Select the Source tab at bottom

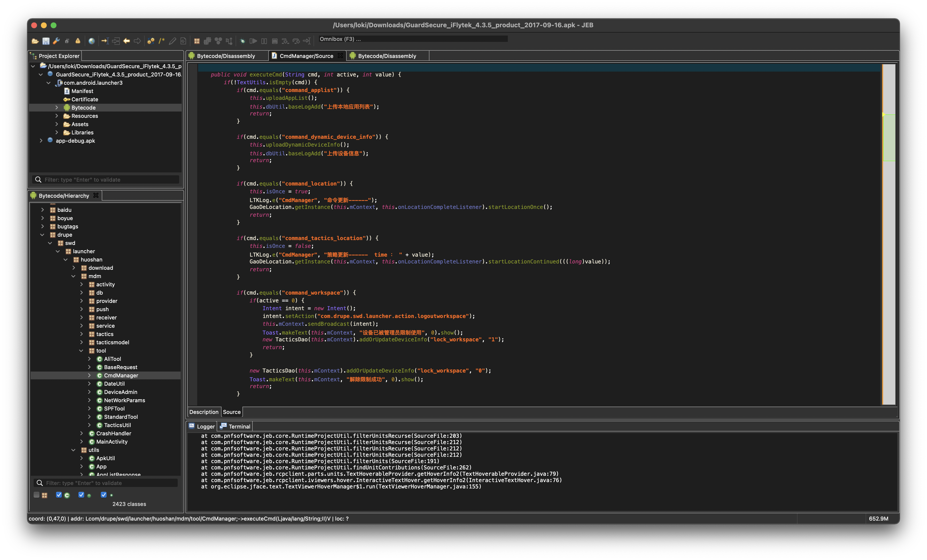232,412
